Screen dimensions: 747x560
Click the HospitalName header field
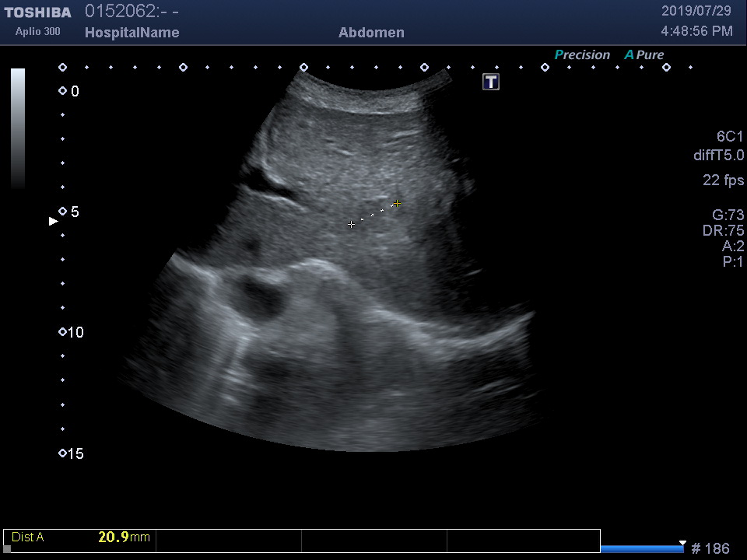point(132,33)
